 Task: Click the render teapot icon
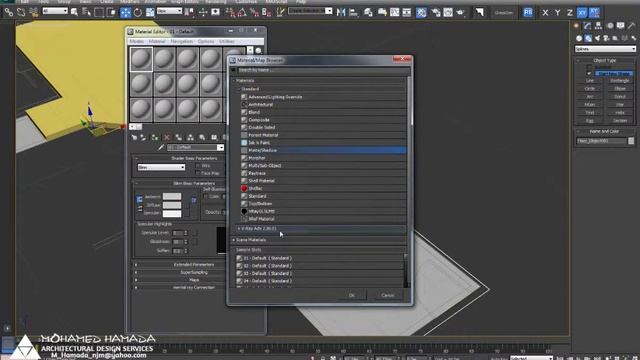pos(460,12)
